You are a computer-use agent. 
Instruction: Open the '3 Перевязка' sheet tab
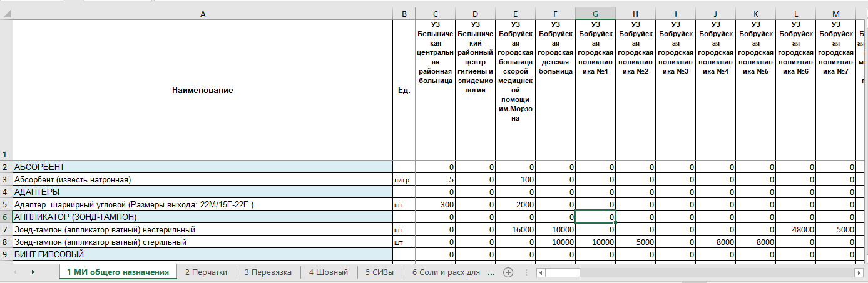pos(268,272)
